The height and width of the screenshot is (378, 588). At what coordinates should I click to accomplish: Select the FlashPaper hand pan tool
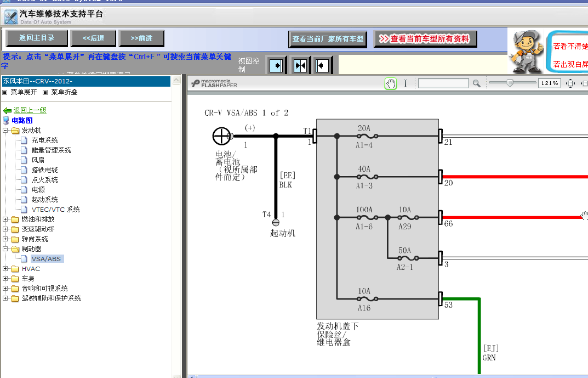pyautogui.click(x=390, y=83)
